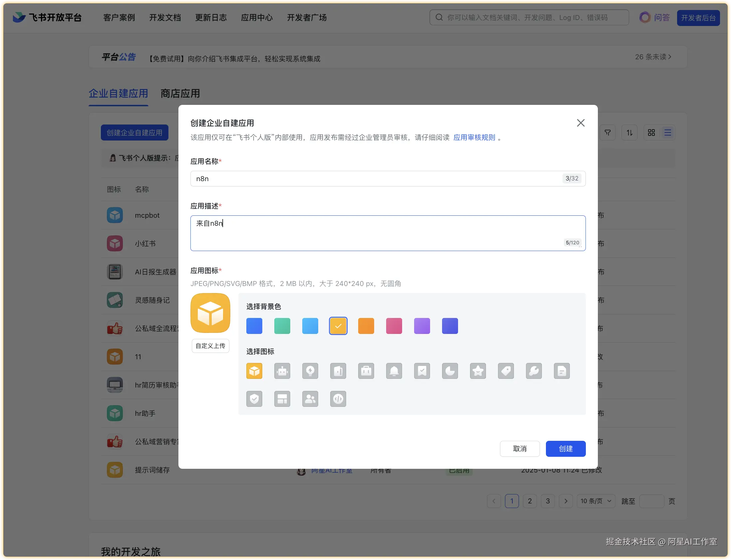Image resolution: width=731 pixels, height=560 pixels.
Task: Go to page 3
Action: pos(548,501)
